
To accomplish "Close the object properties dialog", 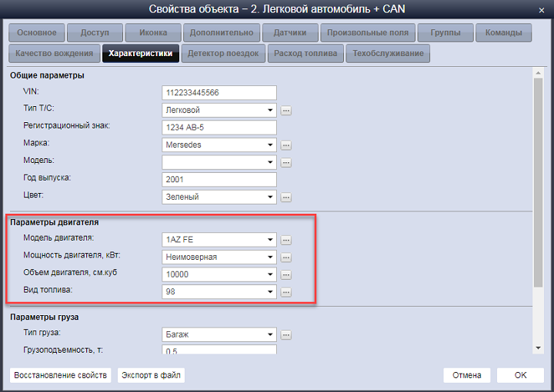I will (x=541, y=9).
